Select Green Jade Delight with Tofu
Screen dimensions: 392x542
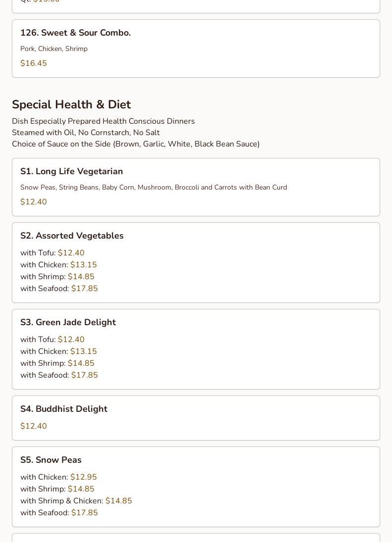point(52,340)
